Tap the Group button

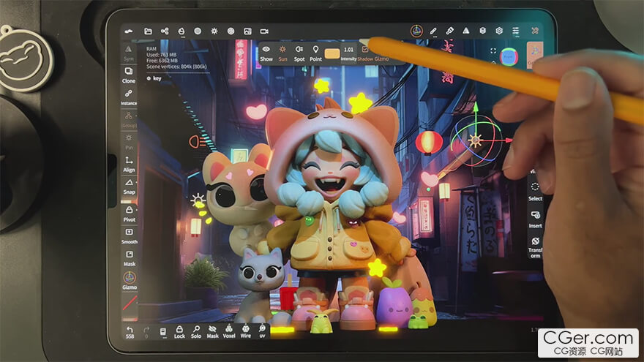tap(129, 120)
